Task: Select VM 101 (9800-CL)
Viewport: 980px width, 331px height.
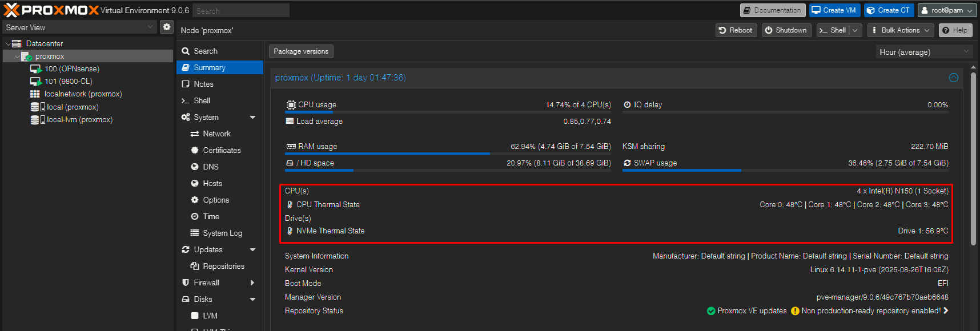Action: (69, 81)
